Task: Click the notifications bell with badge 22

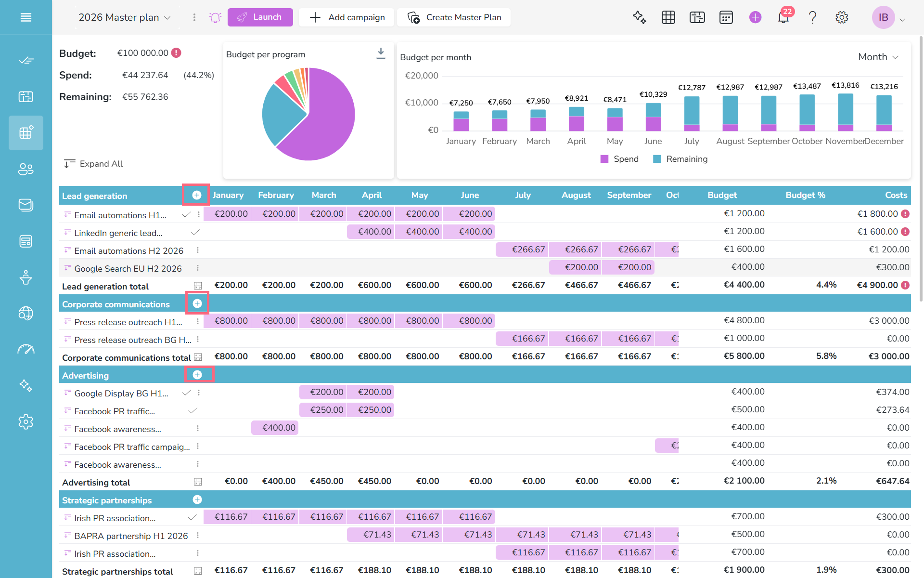Action: 783,17
